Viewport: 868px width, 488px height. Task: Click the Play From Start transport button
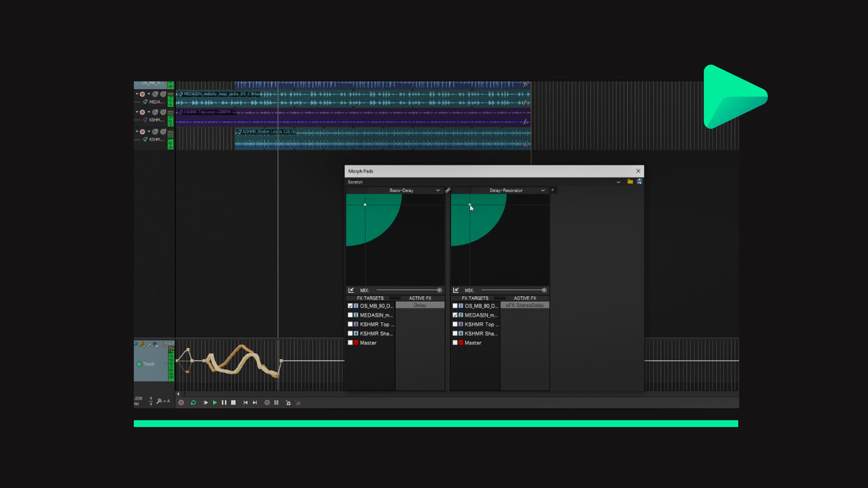click(x=206, y=403)
